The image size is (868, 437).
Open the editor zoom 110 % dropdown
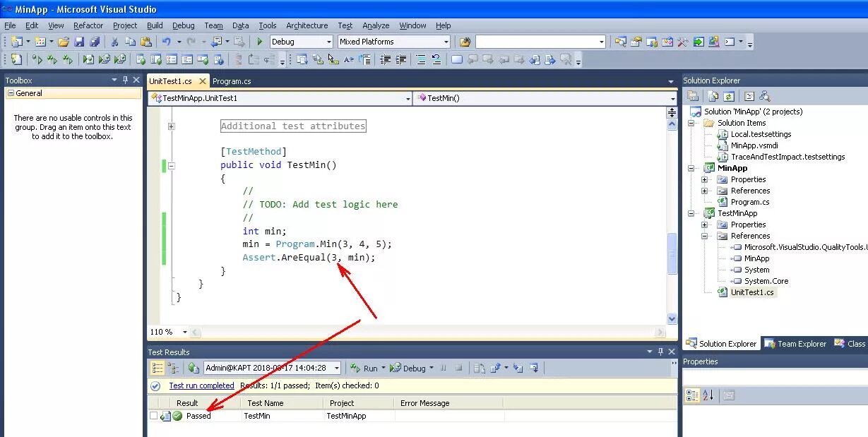185,332
